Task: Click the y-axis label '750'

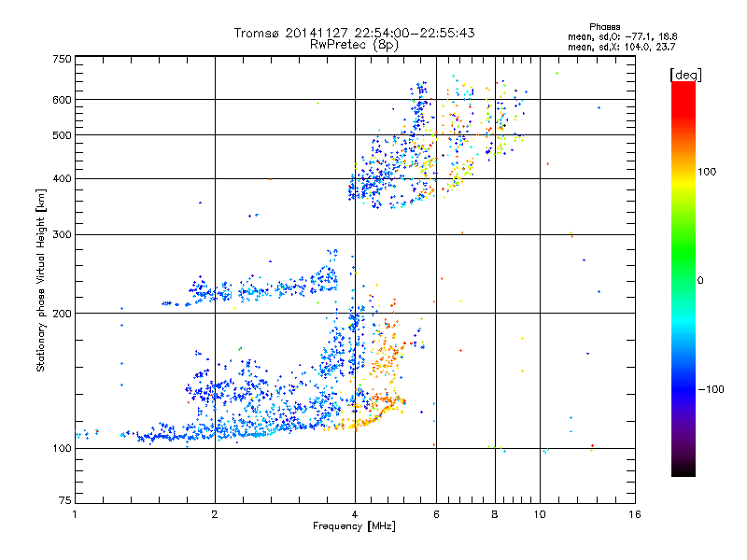Action: pyautogui.click(x=62, y=59)
